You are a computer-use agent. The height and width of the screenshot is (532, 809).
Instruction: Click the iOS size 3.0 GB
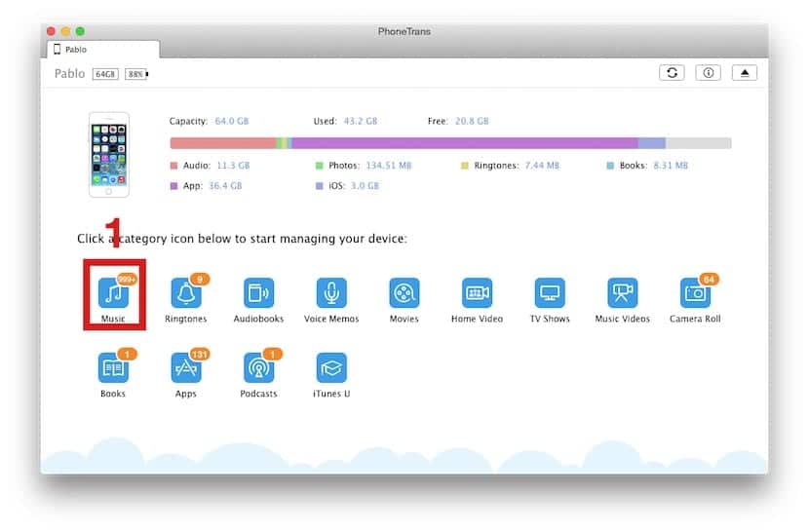[365, 186]
